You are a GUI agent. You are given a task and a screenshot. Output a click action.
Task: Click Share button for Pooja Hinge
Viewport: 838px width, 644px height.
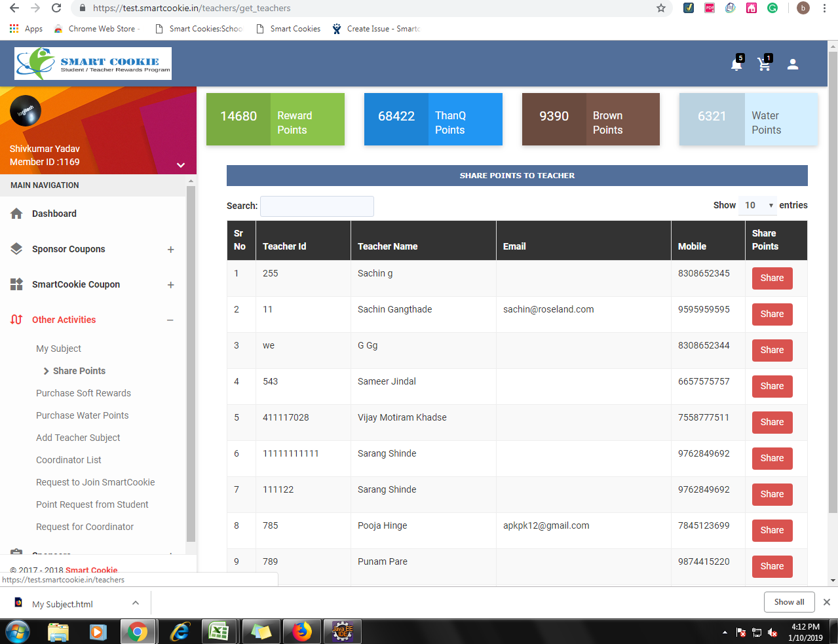click(x=772, y=531)
